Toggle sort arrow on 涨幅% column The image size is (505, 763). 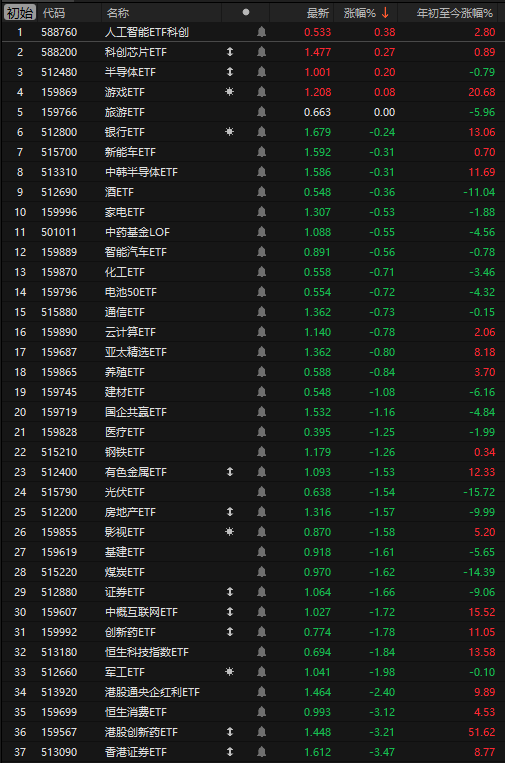(x=385, y=13)
